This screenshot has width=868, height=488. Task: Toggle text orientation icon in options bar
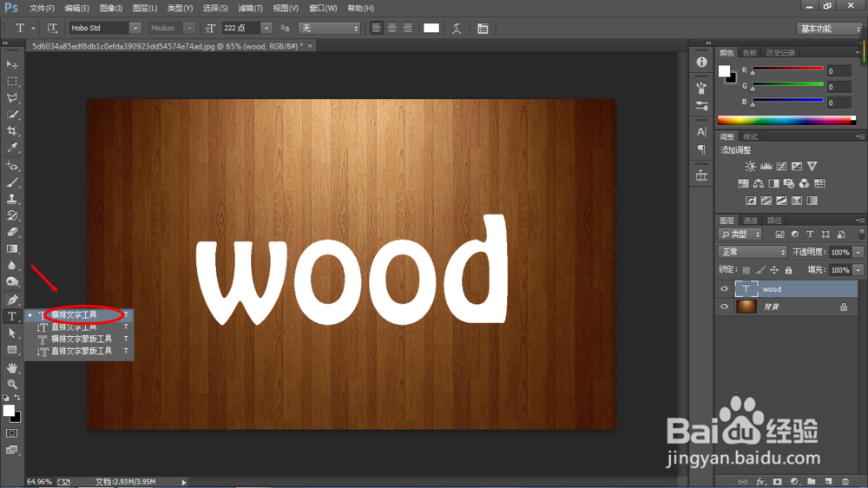[51, 28]
